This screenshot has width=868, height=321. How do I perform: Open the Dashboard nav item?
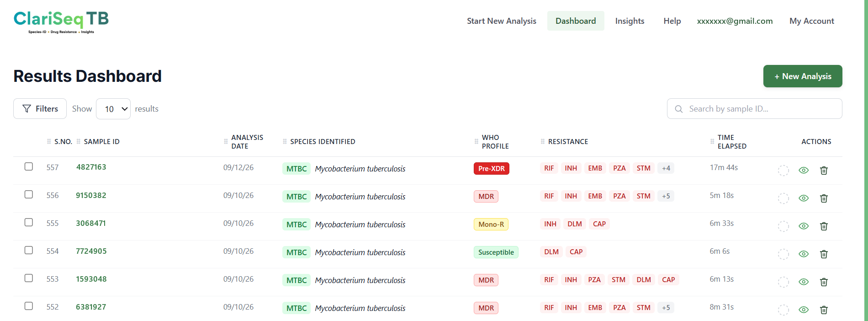pyautogui.click(x=576, y=21)
